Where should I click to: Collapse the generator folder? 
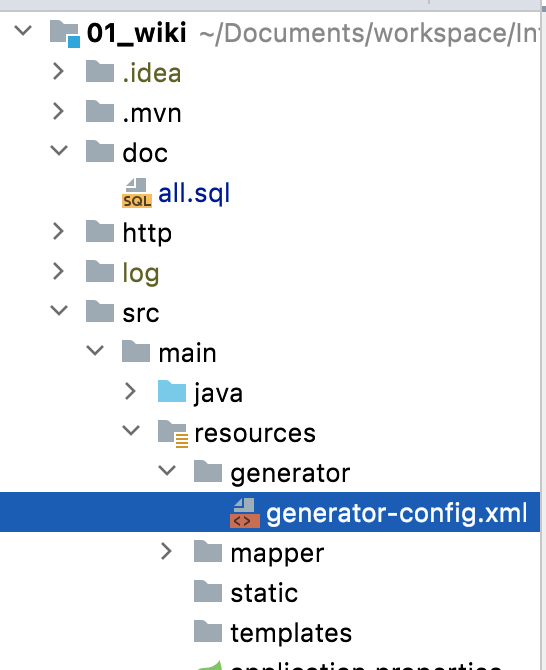click(x=167, y=470)
